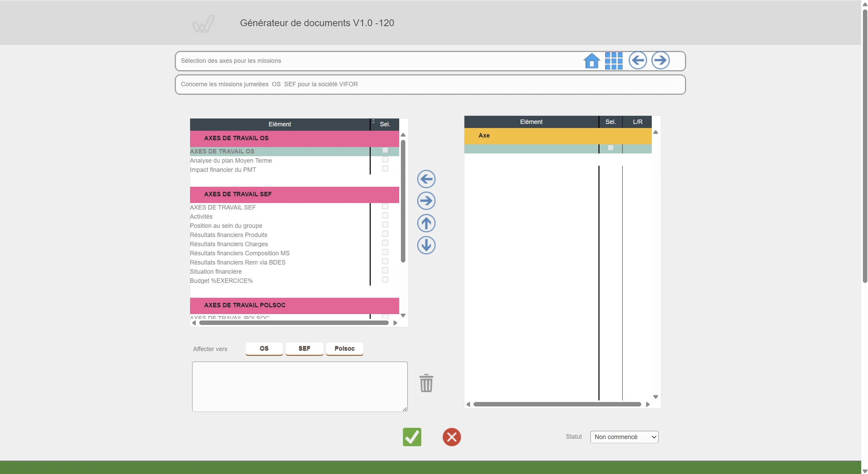Check the AXES DE TRAVAIL OS checkbox
The height and width of the screenshot is (474, 868).
point(385,150)
